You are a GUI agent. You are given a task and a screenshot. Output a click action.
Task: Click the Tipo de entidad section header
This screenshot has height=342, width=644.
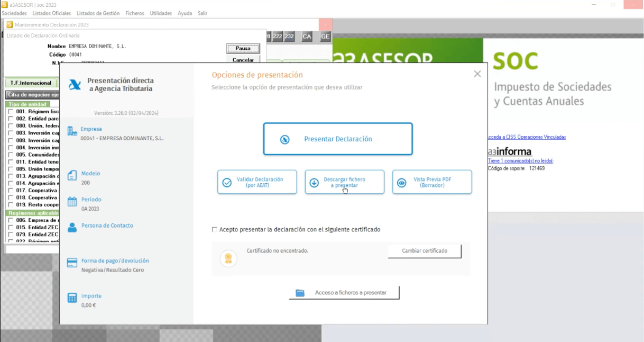(x=29, y=104)
